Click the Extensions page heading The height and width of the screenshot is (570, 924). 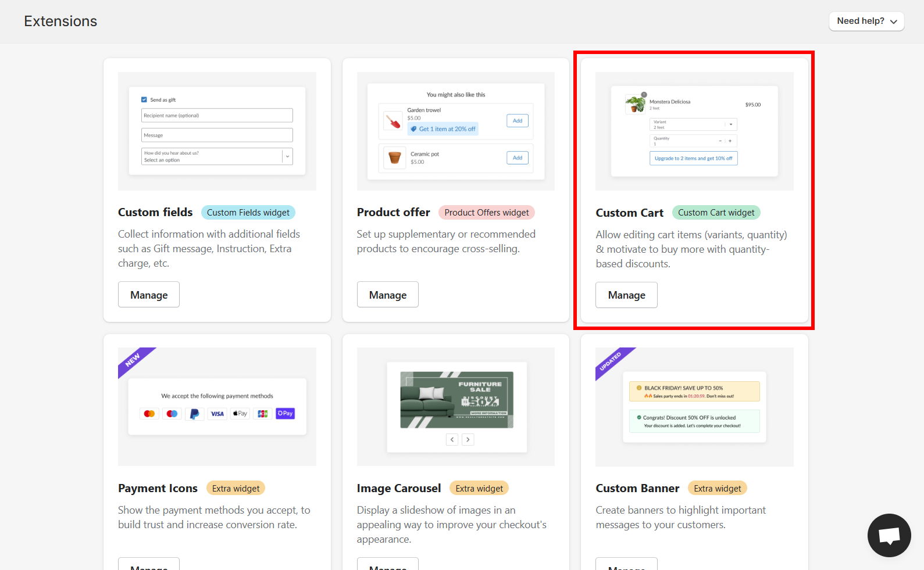point(60,21)
